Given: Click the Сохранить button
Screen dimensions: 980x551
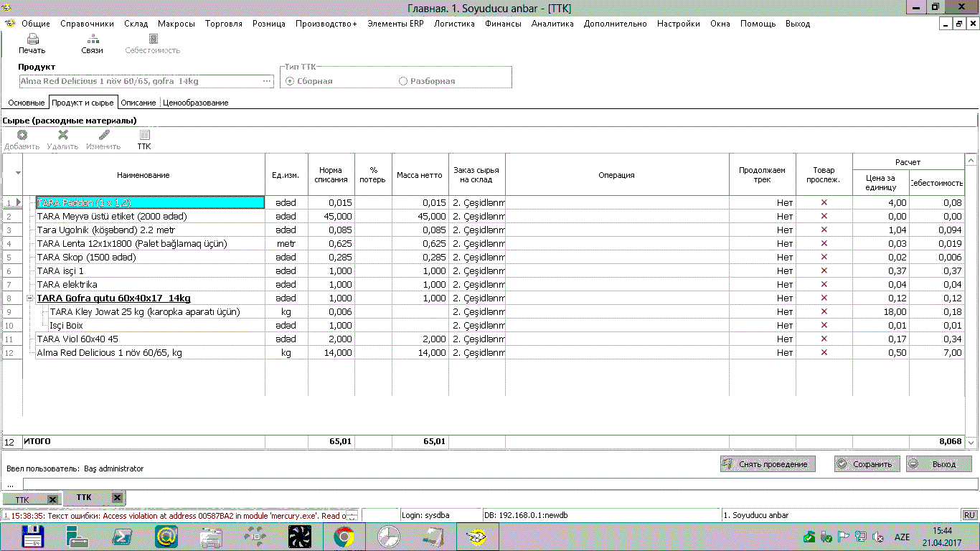Looking at the screenshot, I should pos(867,464).
